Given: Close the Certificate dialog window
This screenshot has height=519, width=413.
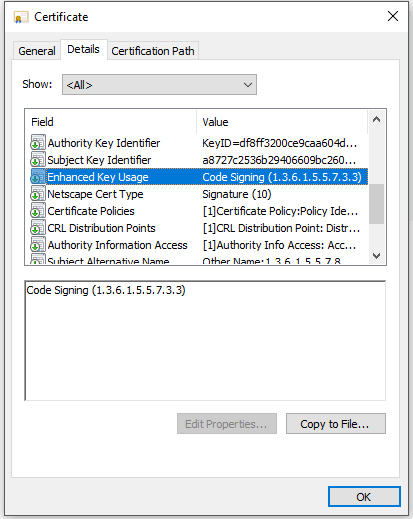Looking at the screenshot, I should click(x=393, y=16).
